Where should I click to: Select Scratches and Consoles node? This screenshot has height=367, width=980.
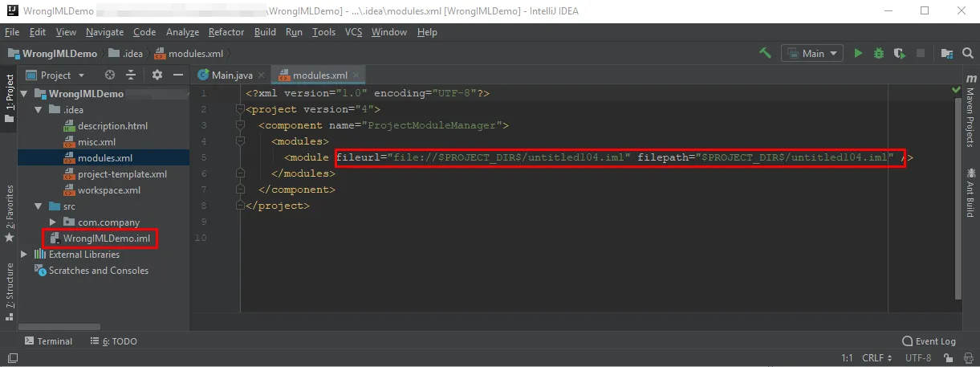(x=92, y=271)
